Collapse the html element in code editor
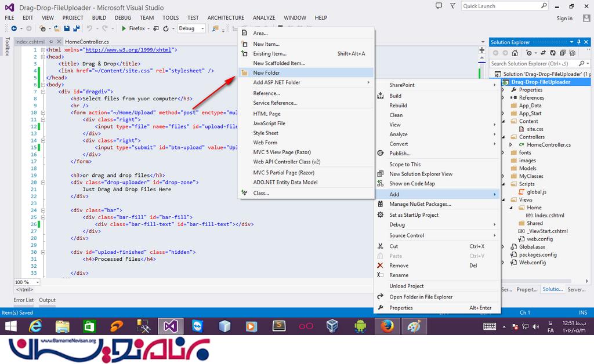Image resolution: width=594 pixels, height=364 pixels. click(x=43, y=50)
